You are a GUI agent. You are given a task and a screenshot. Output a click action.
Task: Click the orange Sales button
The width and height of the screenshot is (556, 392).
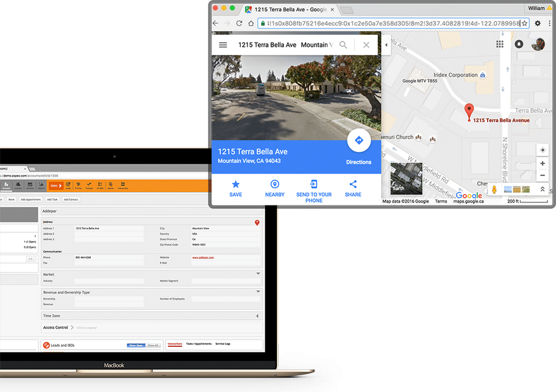pyautogui.click(x=56, y=185)
